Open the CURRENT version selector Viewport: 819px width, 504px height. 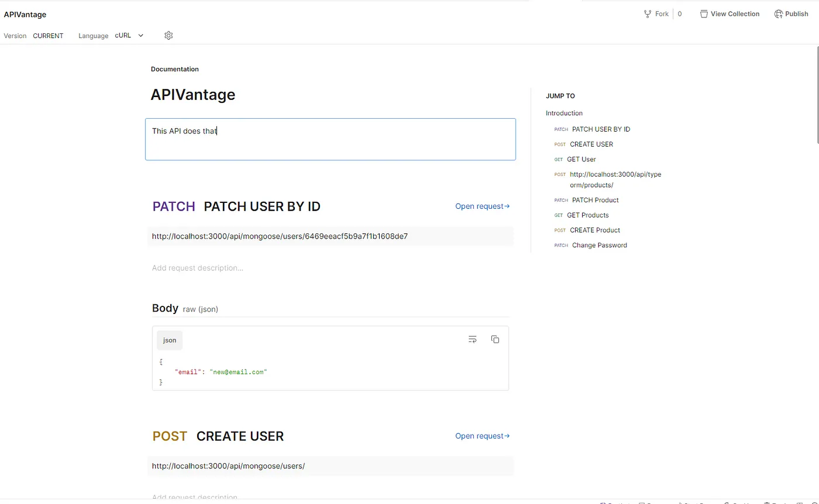point(48,36)
